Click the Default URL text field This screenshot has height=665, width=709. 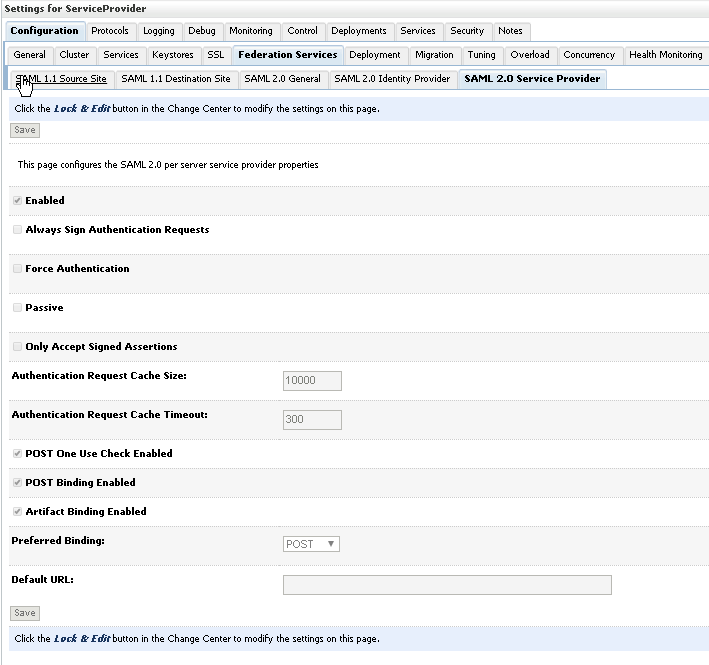pyautogui.click(x=447, y=585)
